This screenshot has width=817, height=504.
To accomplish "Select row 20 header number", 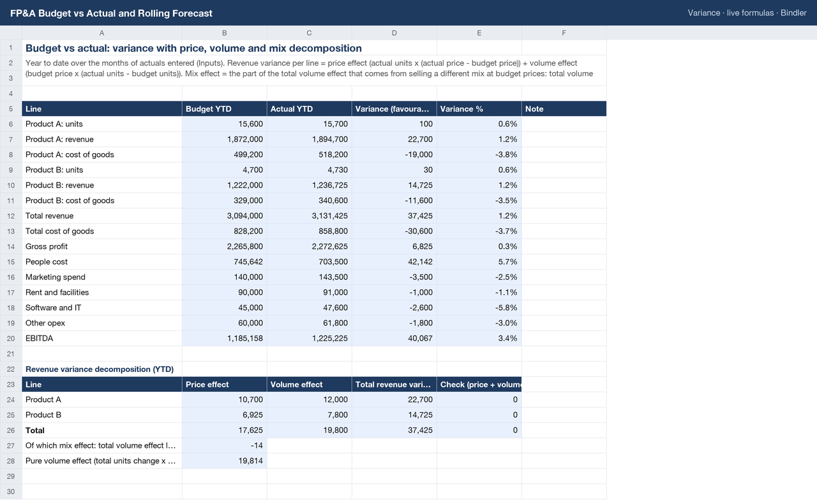I will [x=11, y=338].
